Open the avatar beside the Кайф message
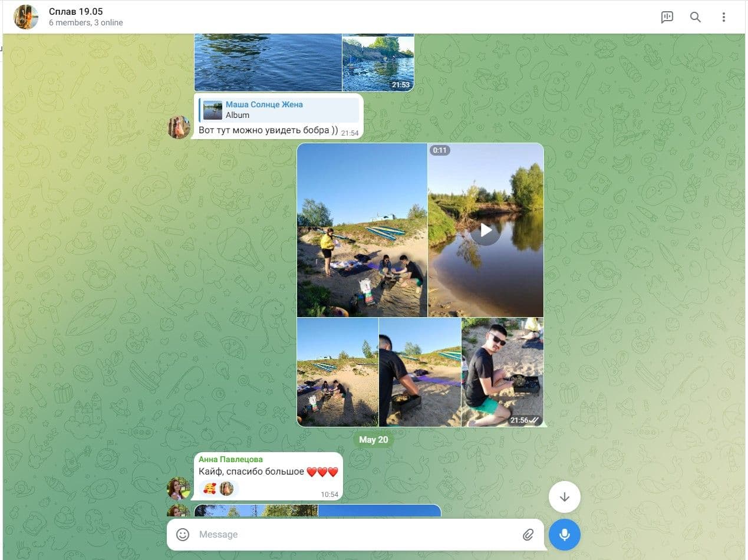Screen dimensions: 748x560 pos(179,489)
